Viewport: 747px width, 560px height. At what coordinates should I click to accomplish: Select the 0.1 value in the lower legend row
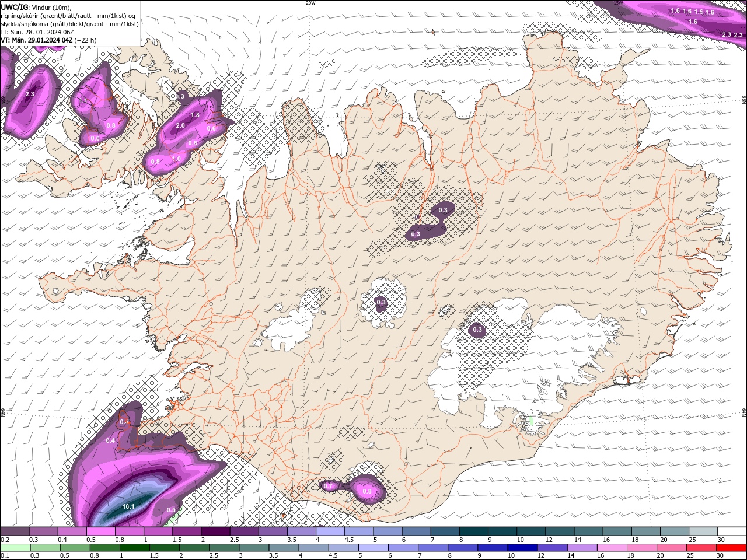(5, 555)
